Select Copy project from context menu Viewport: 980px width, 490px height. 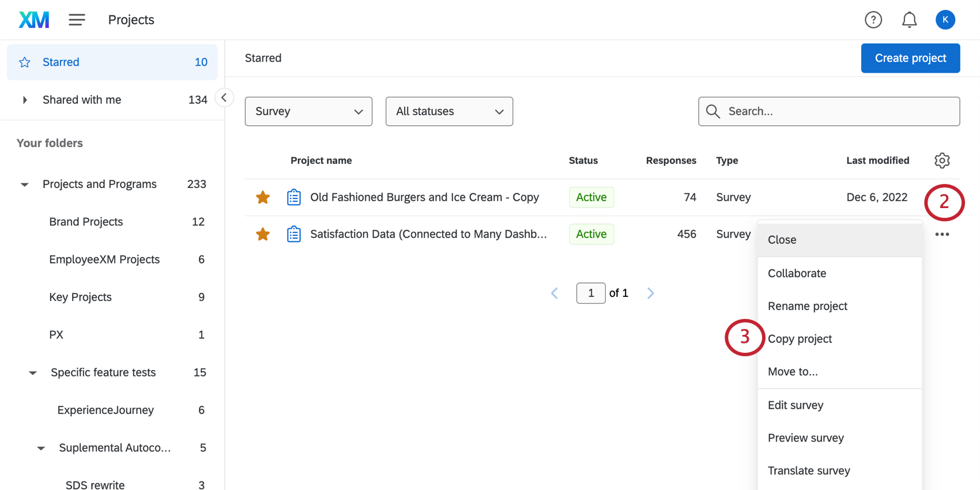point(800,339)
